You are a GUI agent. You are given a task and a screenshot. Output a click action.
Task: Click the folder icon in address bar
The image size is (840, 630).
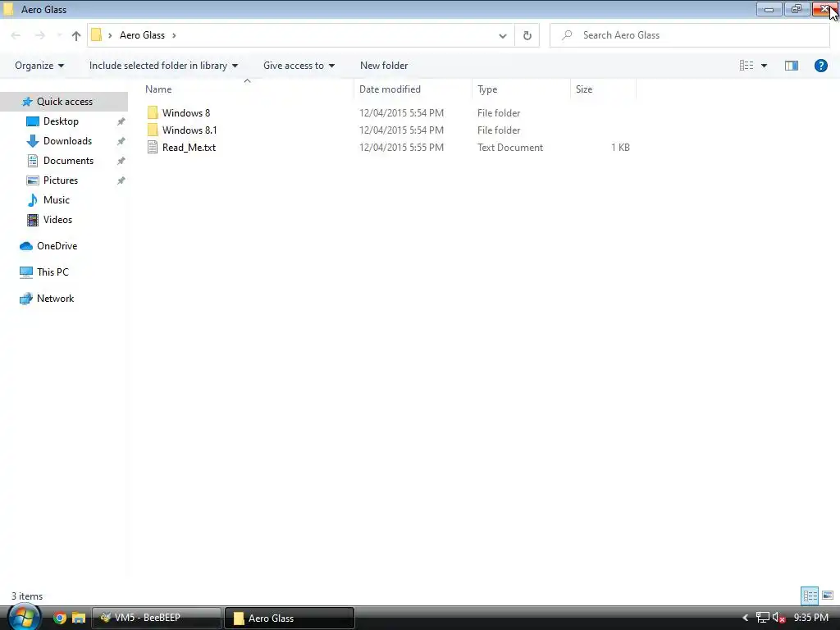(x=97, y=34)
